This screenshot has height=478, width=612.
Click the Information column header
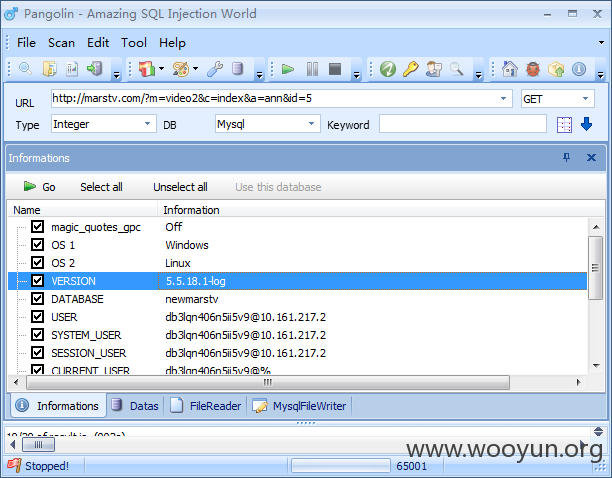191,210
